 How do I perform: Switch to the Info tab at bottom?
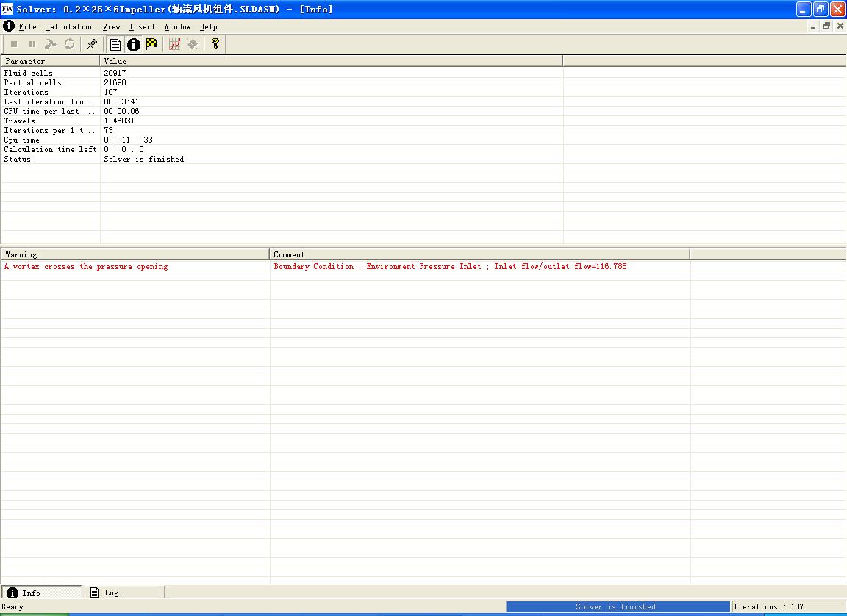click(42, 592)
